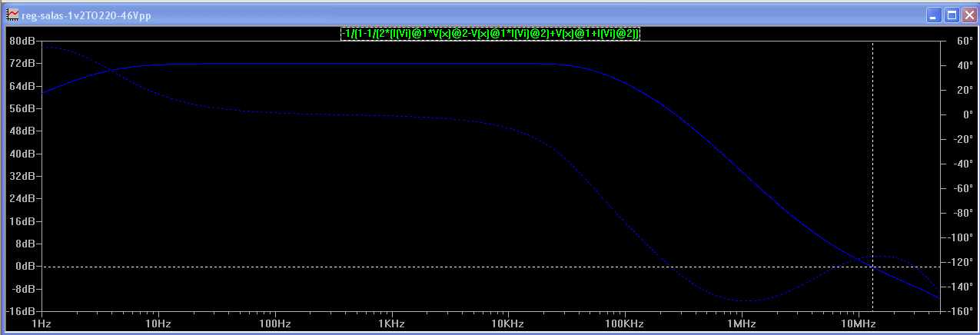Maximize the reg-salas plot window

952,15
